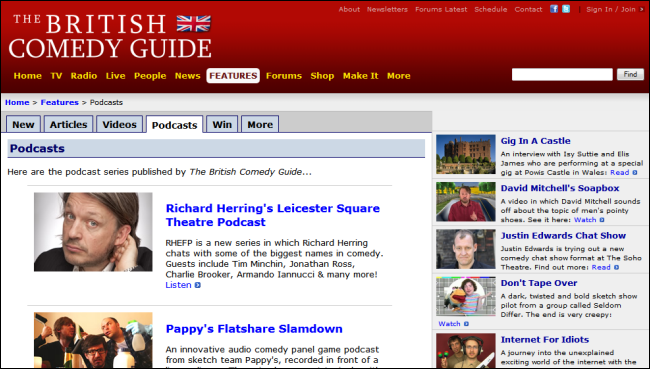This screenshot has height=369, width=650.
Task: Go to Home in main navigation
Action: tap(27, 76)
